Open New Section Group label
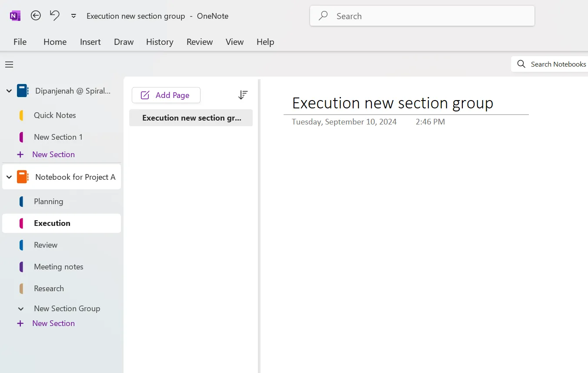This screenshot has width=588, height=373. pyautogui.click(x=67, y=309)
